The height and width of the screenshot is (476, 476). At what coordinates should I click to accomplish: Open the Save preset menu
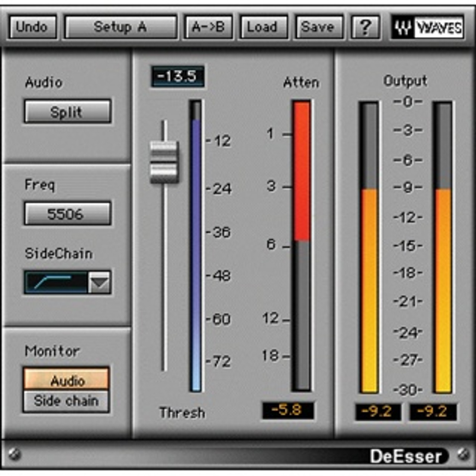click(318, 27)
